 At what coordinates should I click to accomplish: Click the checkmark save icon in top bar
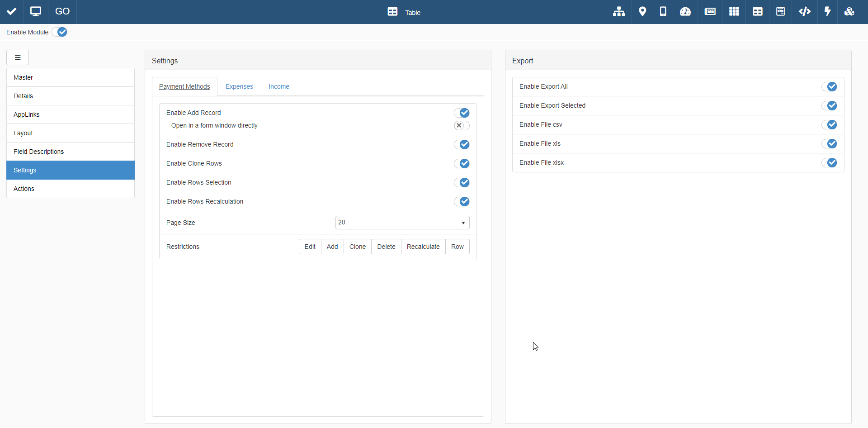click(12, 12)
